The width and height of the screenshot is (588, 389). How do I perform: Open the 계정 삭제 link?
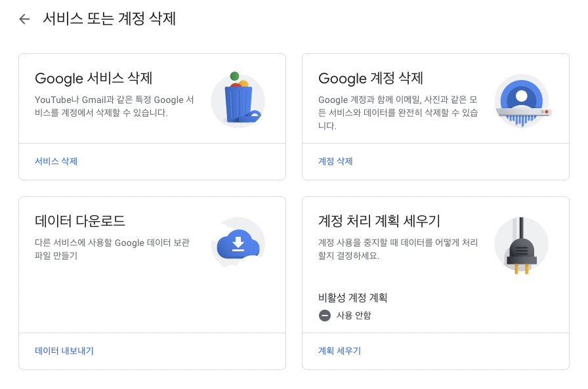(x=335, y=161)
